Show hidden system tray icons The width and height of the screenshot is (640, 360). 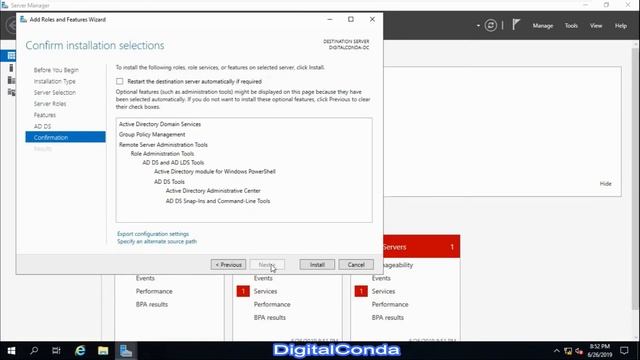coord(556,351)
